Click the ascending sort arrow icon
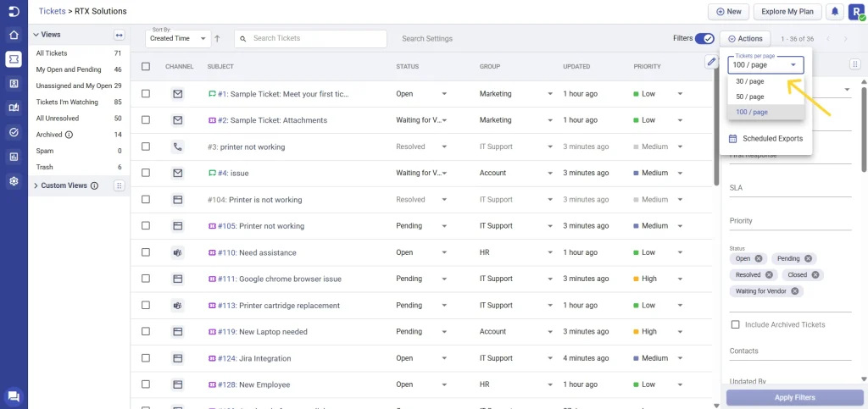This screenshot has width=868, height=409. tap(217, 39)
